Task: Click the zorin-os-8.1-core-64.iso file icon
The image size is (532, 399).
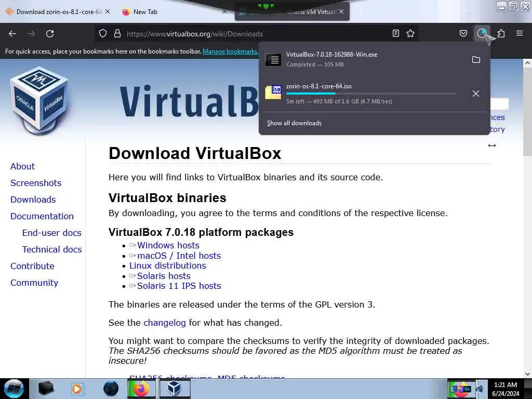Action: (x=273, y=92)
